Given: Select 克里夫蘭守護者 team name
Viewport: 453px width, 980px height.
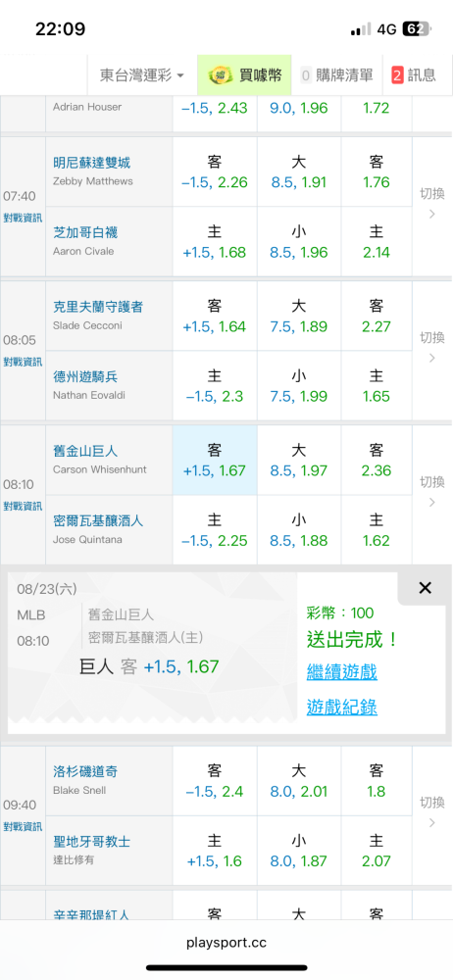Looking at the screenshot, I should 98,307.
